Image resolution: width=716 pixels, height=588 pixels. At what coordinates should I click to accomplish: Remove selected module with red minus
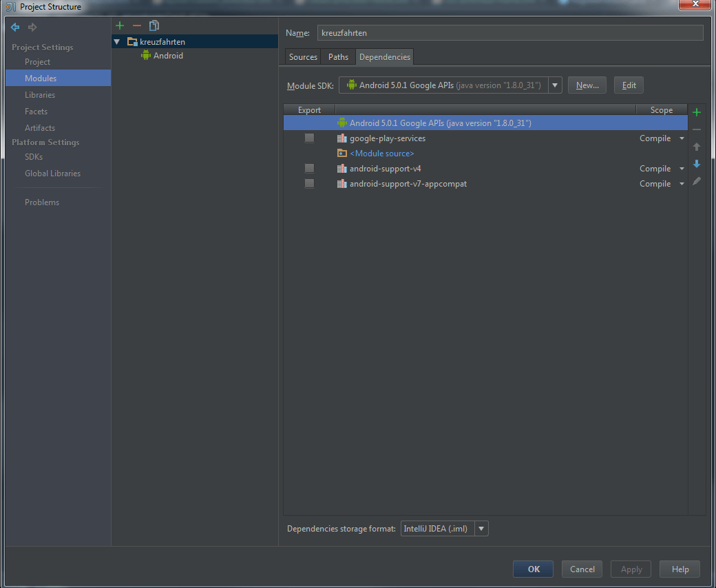pos(136,25)
